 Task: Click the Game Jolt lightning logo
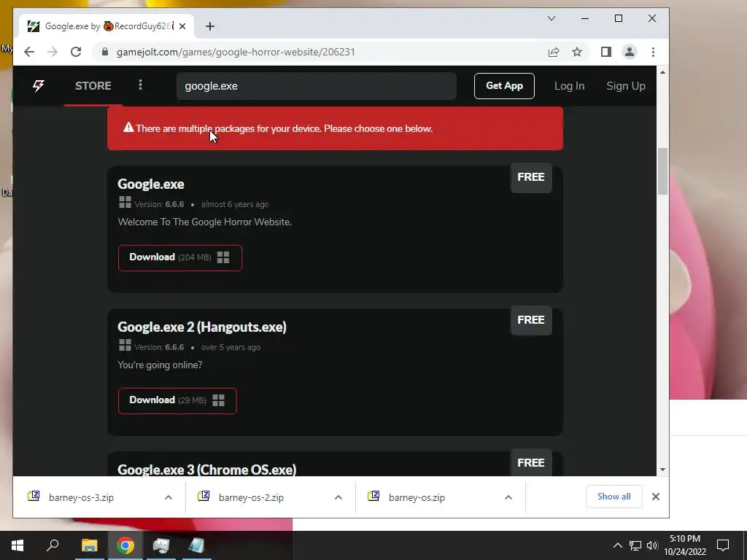(x=39, y=86)
